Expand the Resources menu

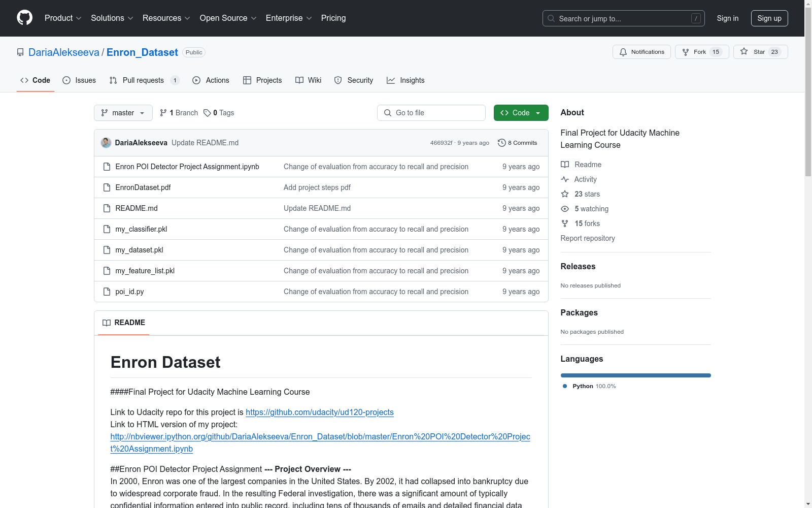(x=166, y=18)
